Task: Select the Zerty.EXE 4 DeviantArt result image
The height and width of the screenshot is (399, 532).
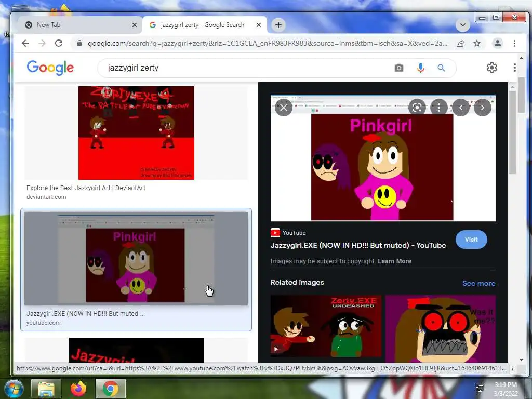Action: (x=137, y=133)
